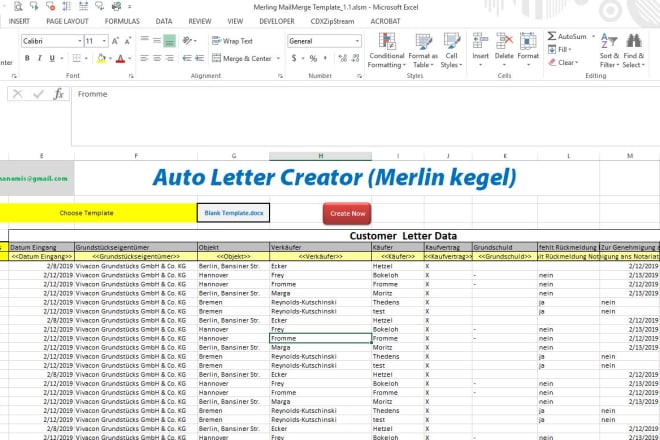Click the Increase Font Size icon
660x440 pixels.
[x=115, y=41]
